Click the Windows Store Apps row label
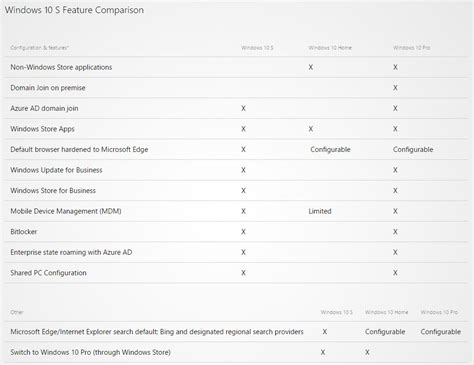 [42, 129]
